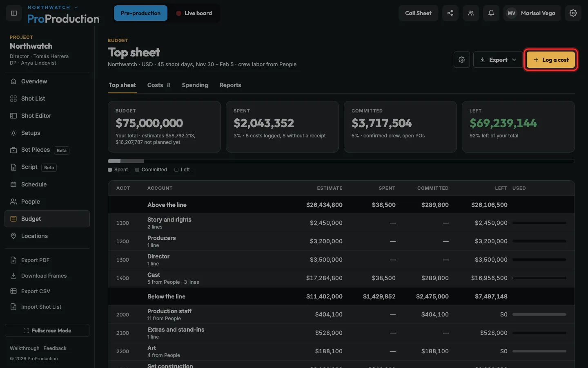The height and width of the screenshot is (368, 588).
Task: Click Import Shot List in sidebar
Action: [47, 307]
